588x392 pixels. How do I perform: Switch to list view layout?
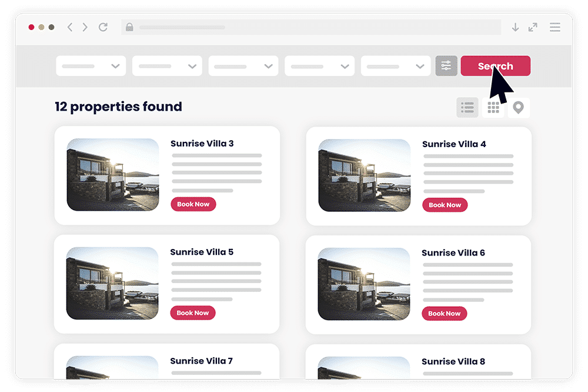click(x=467, y=107)
